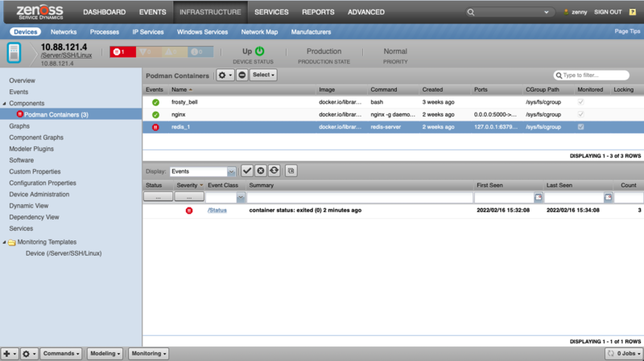Viewport: 644px width, 361px height.
Task: Click the filter magnifier icon in component search
Action: (559, 76)
